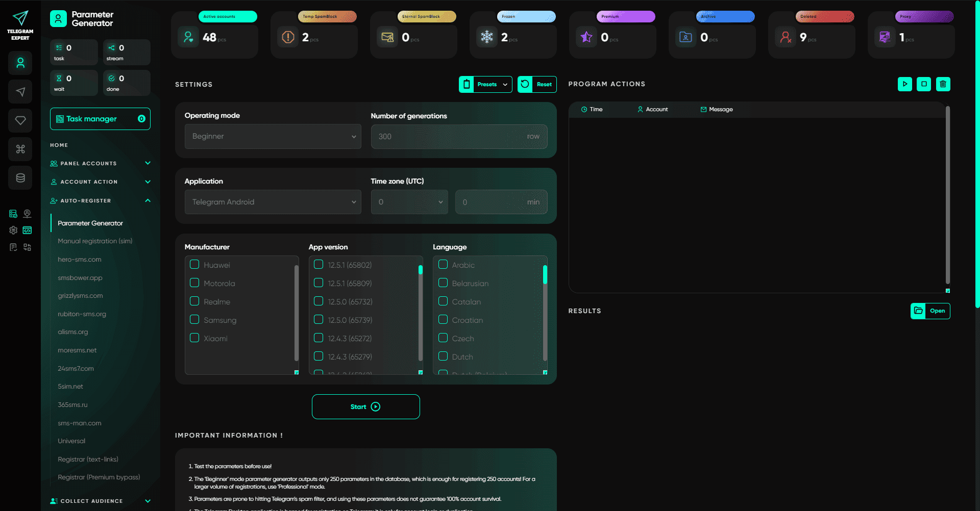Open the diamond premium section in the rail
Image resolution: width=980 pixels, height=511 pixels.
coord(20,120)
